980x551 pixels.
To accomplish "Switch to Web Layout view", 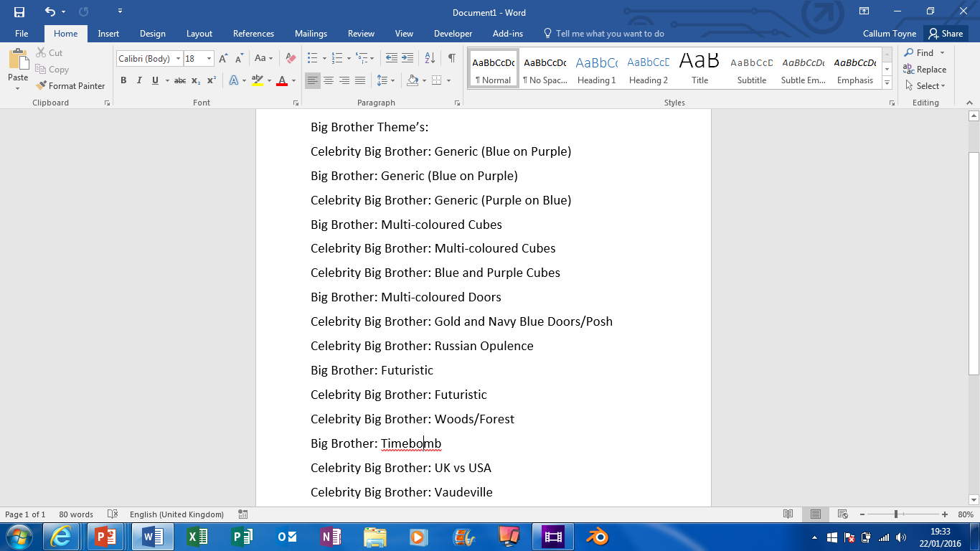I will (843, 514).
